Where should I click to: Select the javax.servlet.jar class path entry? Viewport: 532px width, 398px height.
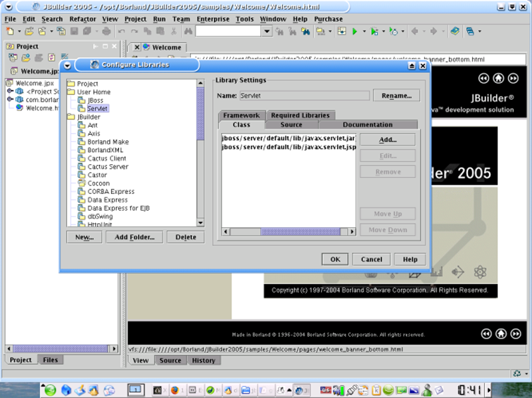tap(289, 138)
